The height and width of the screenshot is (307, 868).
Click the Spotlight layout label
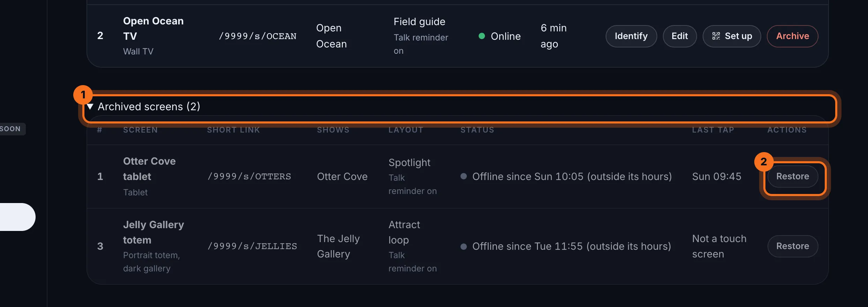(x=409, y=163)
